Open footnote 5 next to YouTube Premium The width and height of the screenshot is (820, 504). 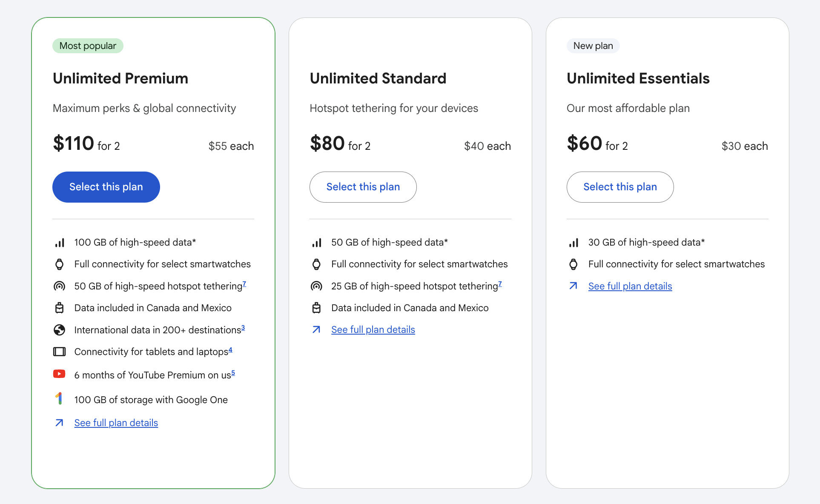click(x=233, y=372)
